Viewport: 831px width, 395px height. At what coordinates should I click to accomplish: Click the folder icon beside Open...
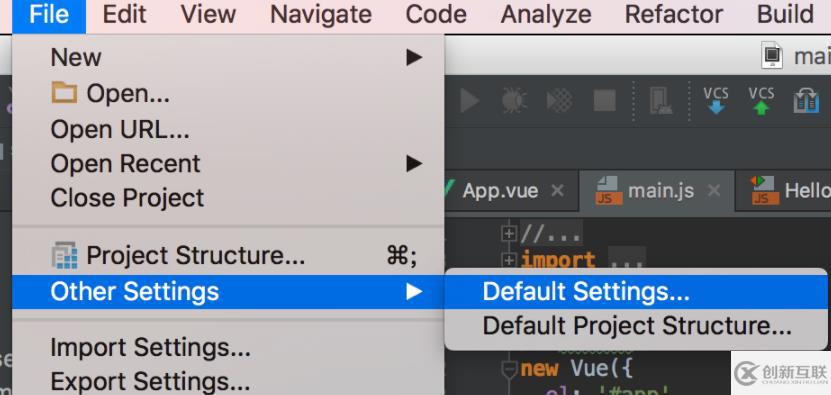65,93
